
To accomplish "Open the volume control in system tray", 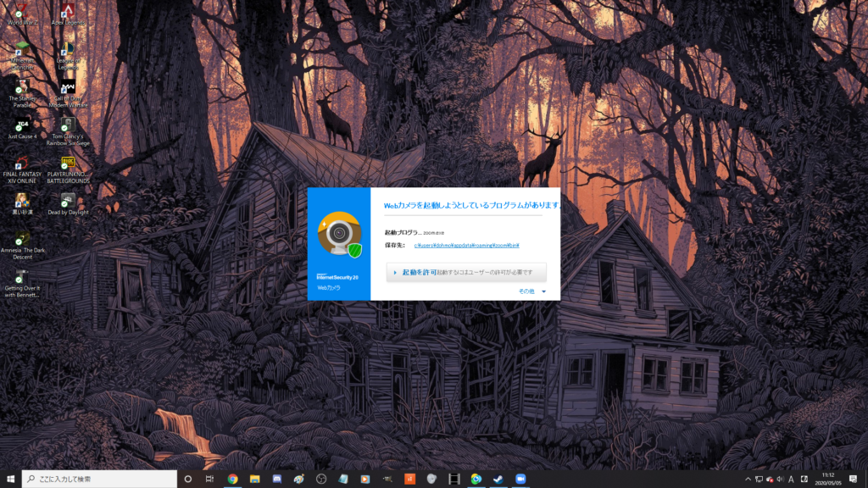I will [x=780, y=480].
